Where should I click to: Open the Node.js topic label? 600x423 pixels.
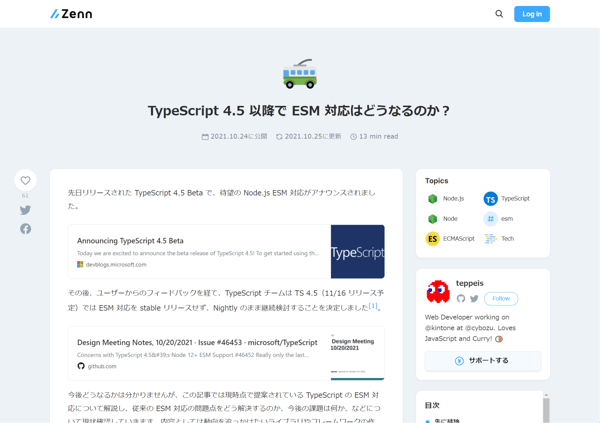453,198
